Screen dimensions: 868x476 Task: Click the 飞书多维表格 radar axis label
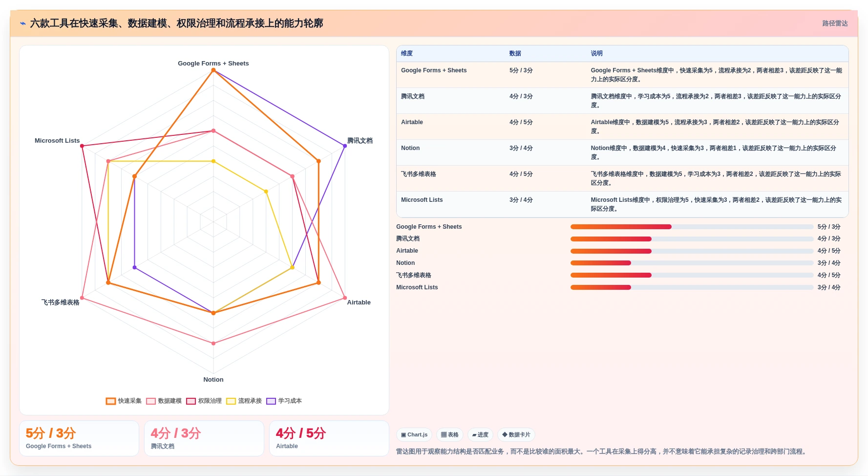click(x=61, y=303)
